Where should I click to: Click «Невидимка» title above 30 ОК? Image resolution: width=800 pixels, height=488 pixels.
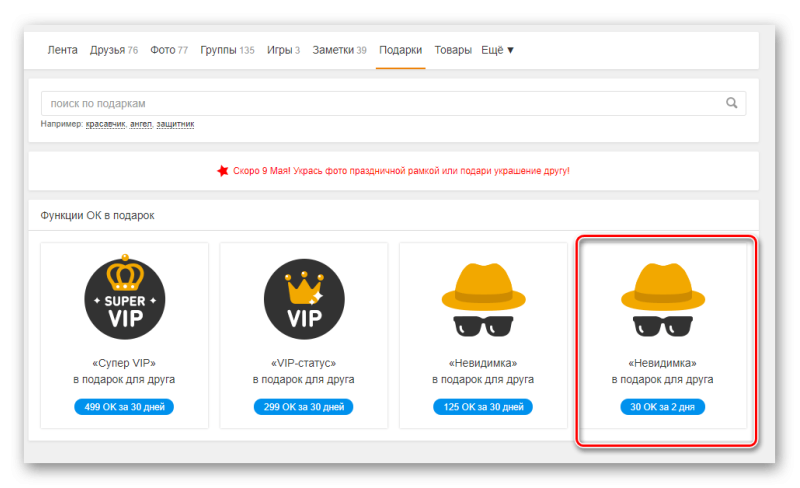(662, 363)
